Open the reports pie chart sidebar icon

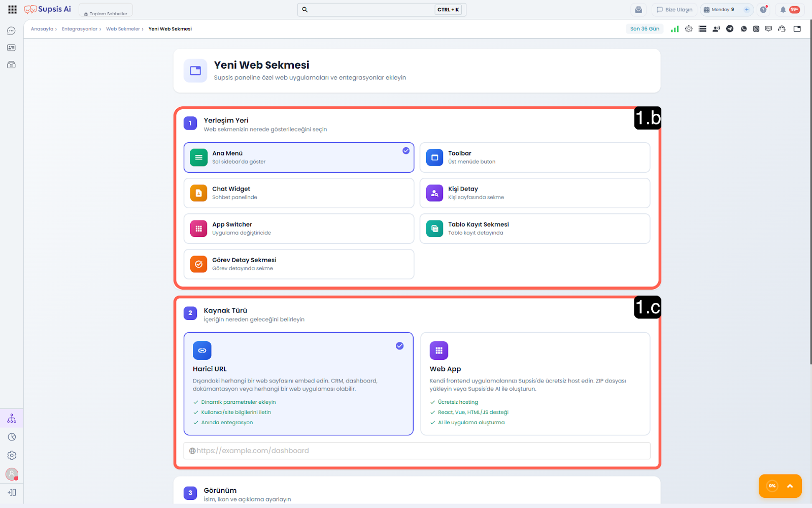pos(12,437)
